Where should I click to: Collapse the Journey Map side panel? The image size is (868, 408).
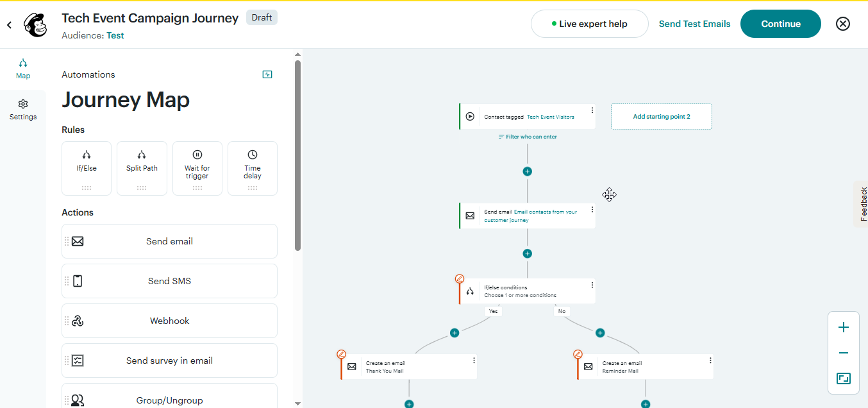coord(267,74)
